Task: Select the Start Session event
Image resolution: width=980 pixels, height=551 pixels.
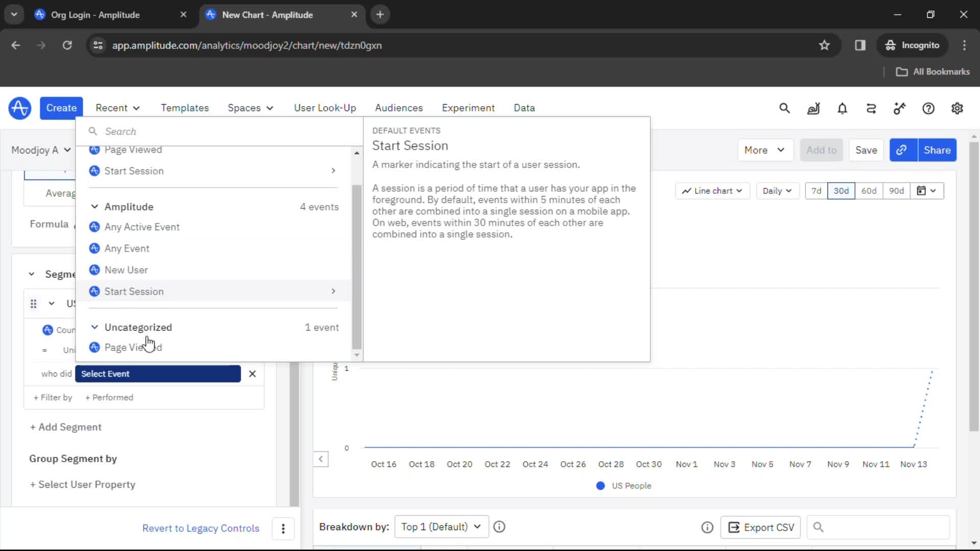Action: point(133,291)
